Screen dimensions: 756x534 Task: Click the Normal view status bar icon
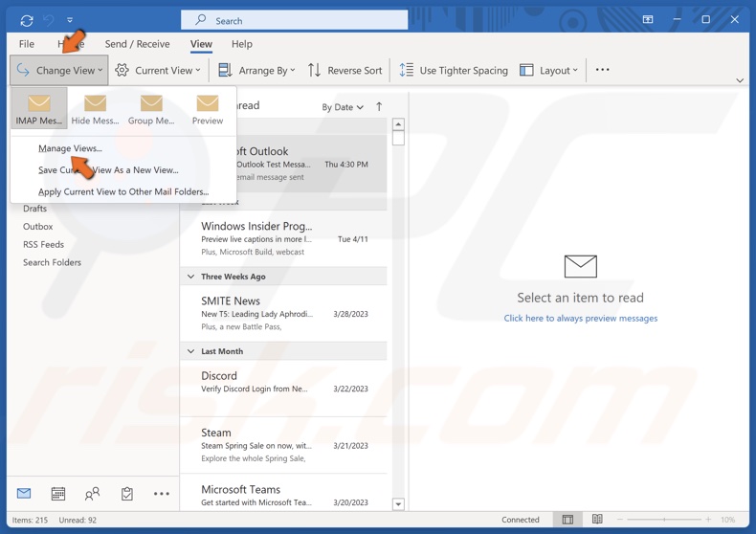click(568, 519)
